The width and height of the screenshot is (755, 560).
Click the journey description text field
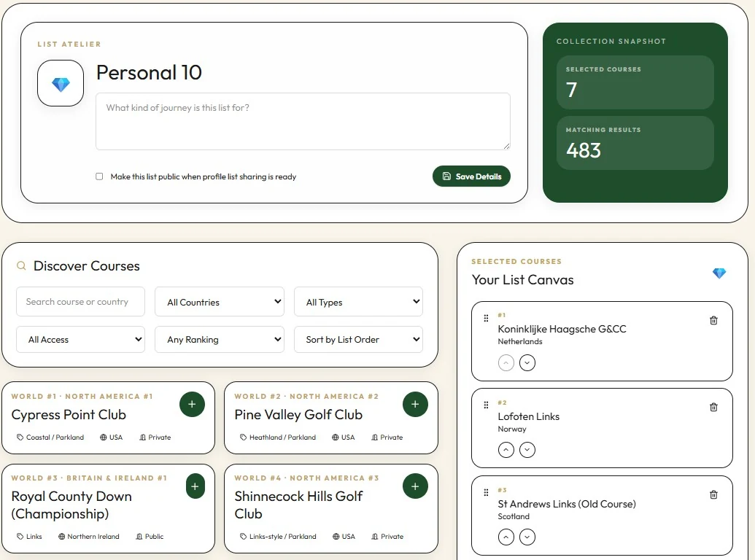(x=303, y=120)
